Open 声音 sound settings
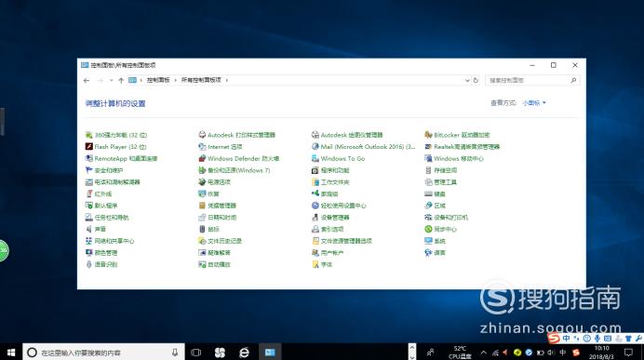Viewport: 644px width, 360px height. click(x=96, y=229)
